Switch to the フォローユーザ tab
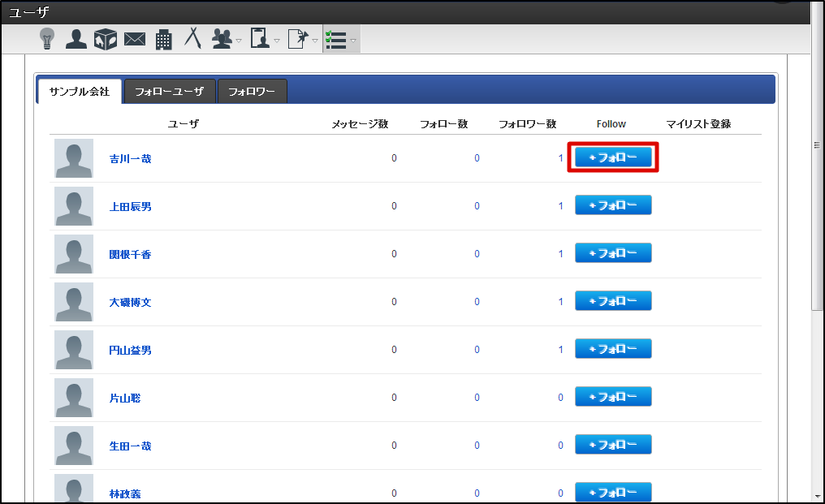The width and height of the screenshot is (825, 504). click(169, 92)
